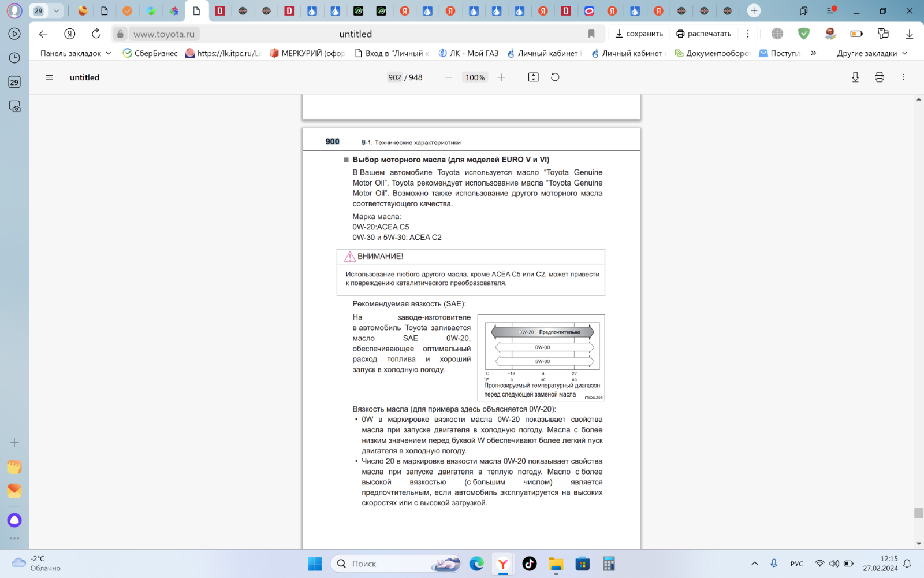This screenshot has width=924, height=578.
Task: Print the PDF from viewer toolbar
Action: pyautogui.click(x=880, y=77)
